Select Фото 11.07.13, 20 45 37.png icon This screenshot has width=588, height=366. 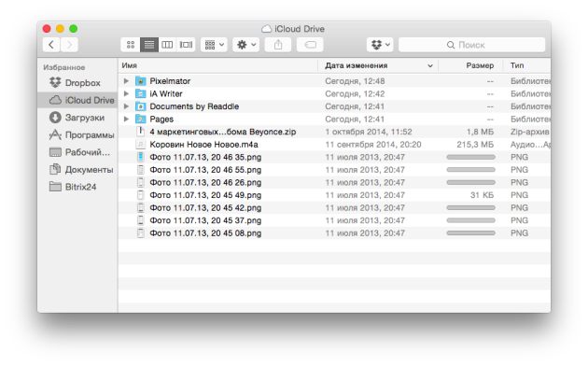click(141, 220)
